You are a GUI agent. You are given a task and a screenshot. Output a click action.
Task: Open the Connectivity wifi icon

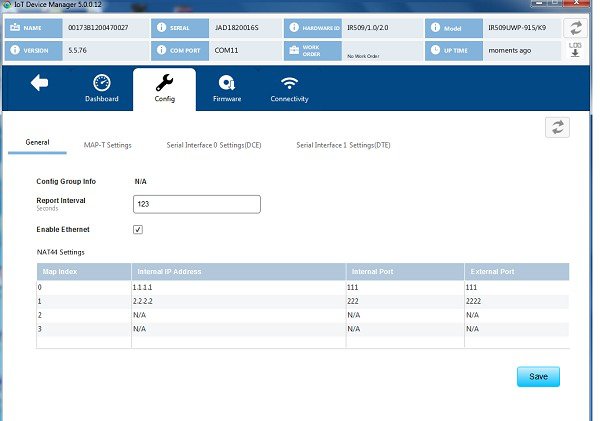pos(289,83)
